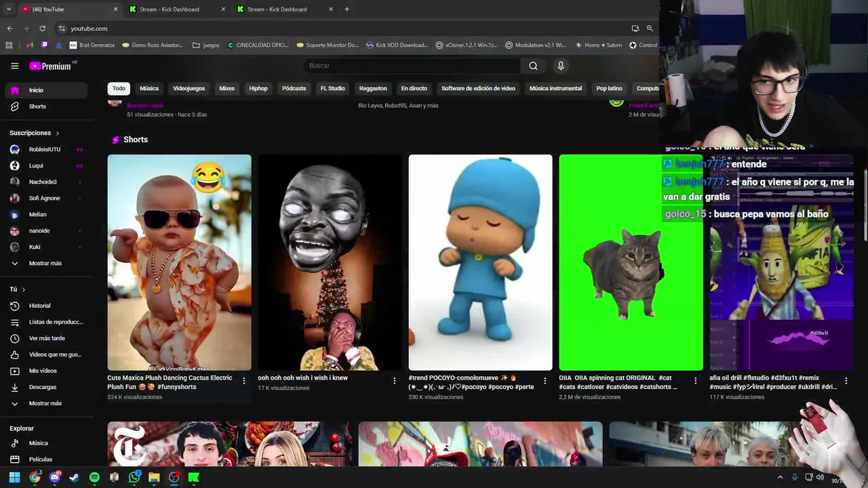Open Ver más tarde playlist
This screenshot has width=868, height=488.
click(46, 338)
